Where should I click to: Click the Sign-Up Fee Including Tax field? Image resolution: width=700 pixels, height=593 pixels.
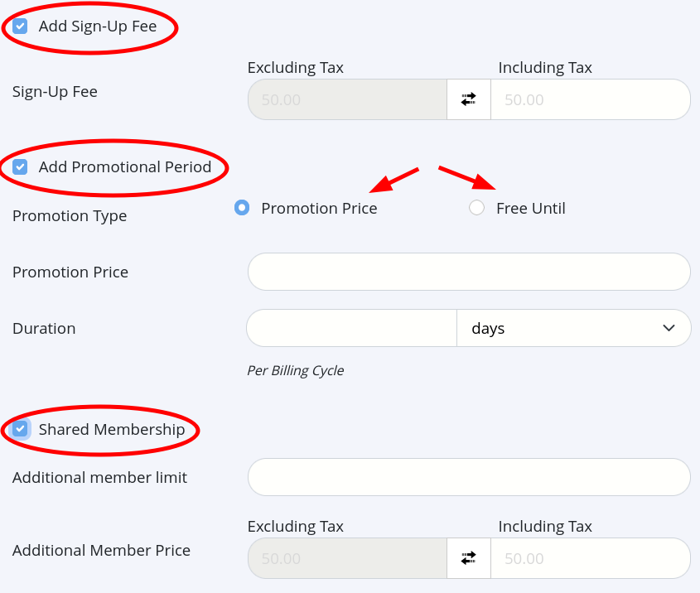(x=590, y=99)
